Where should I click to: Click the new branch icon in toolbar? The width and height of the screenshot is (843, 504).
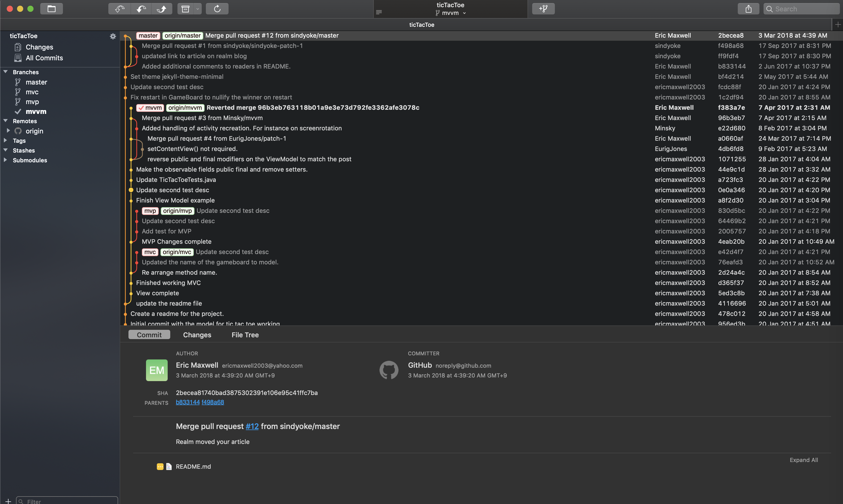(x=543, y=9)
